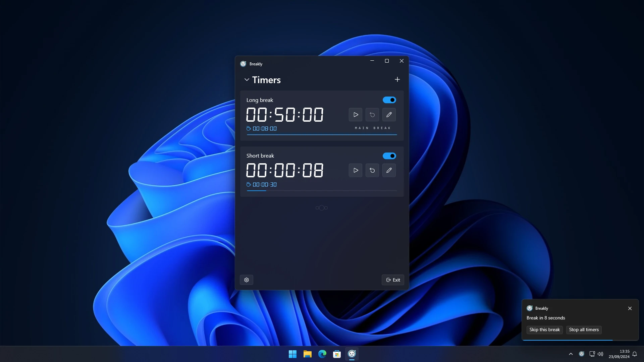Open Breakly settings gear
The height and width of the screenshot is (362, 644).
[247, 280]
